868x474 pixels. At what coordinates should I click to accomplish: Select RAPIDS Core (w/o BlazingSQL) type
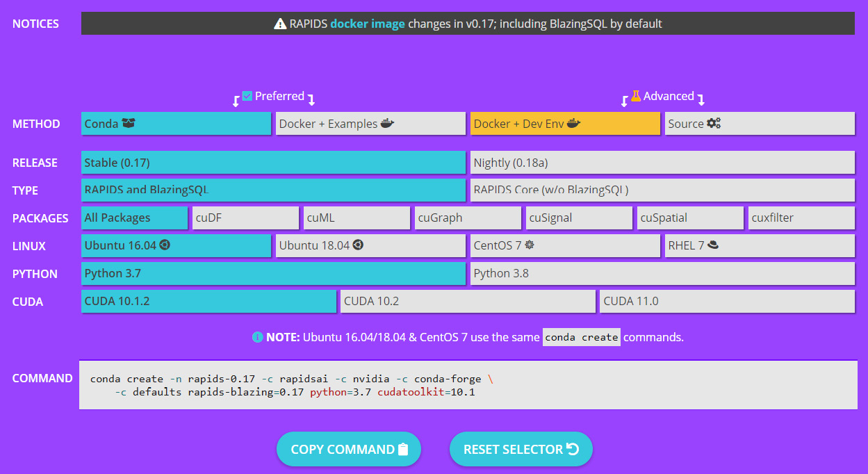[x=662, y=190]
